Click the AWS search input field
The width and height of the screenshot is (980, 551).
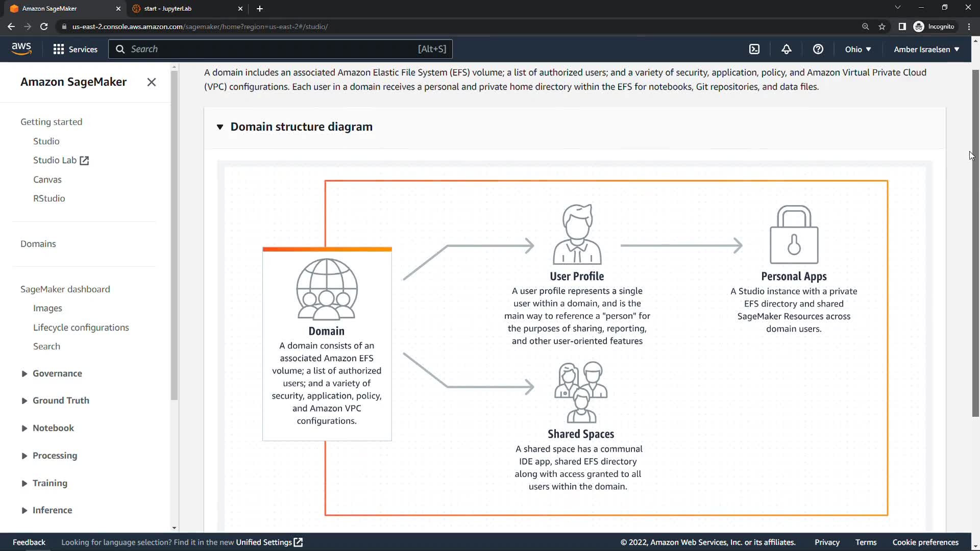(x=271, y=49)
